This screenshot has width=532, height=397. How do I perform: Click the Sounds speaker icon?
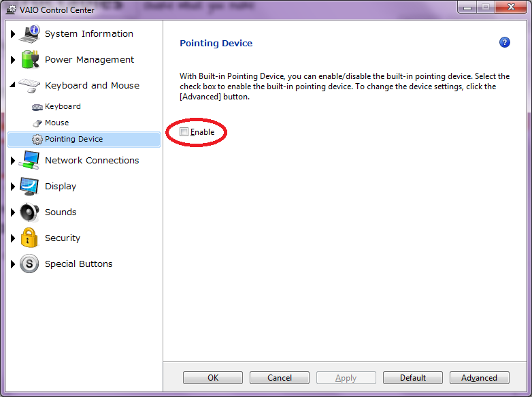pos(30,212)
